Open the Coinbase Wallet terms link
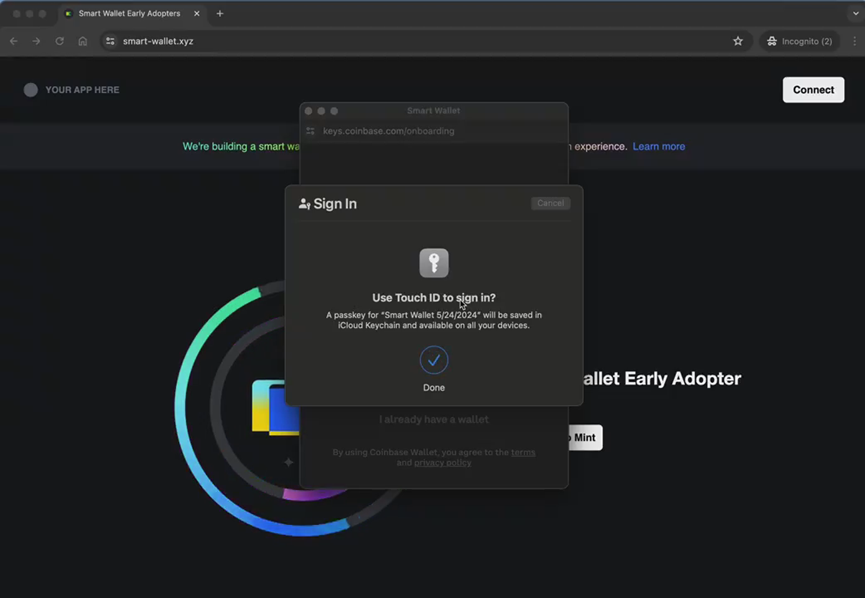The image size is (865, 598). [x=523, y=452]
